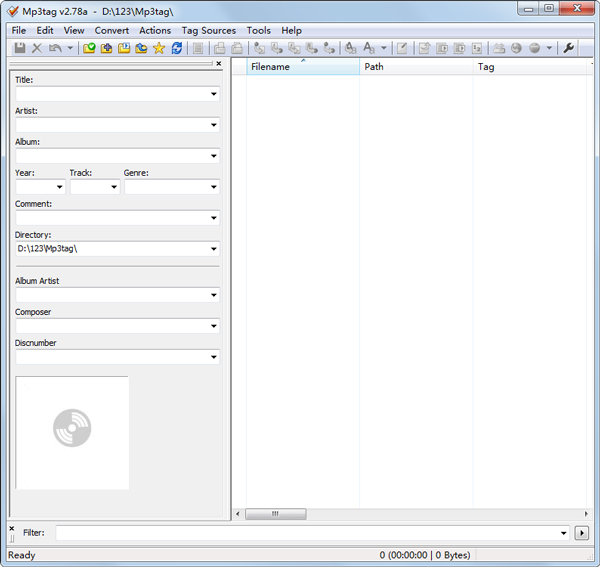Viewport: 600px width, 567px height.
Task: Open the Tag Sources menu
Action: 209,31
